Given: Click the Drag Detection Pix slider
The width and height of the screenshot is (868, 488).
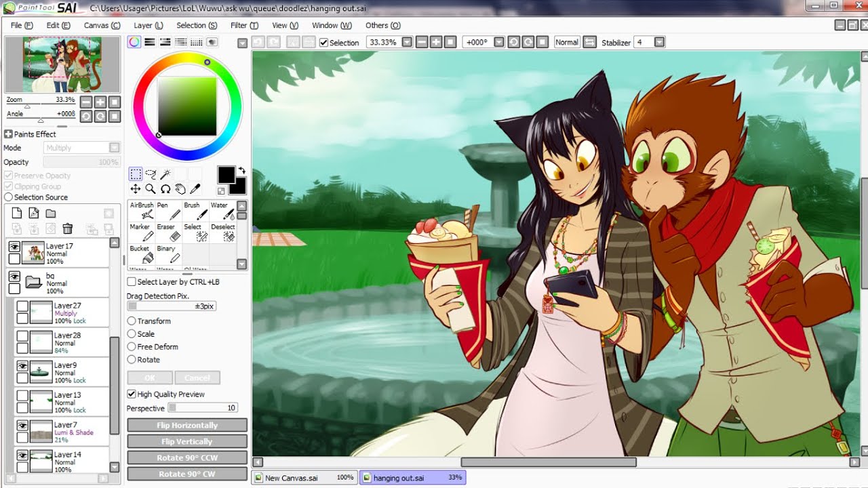Looking at the screenshot, I should 172,306.
